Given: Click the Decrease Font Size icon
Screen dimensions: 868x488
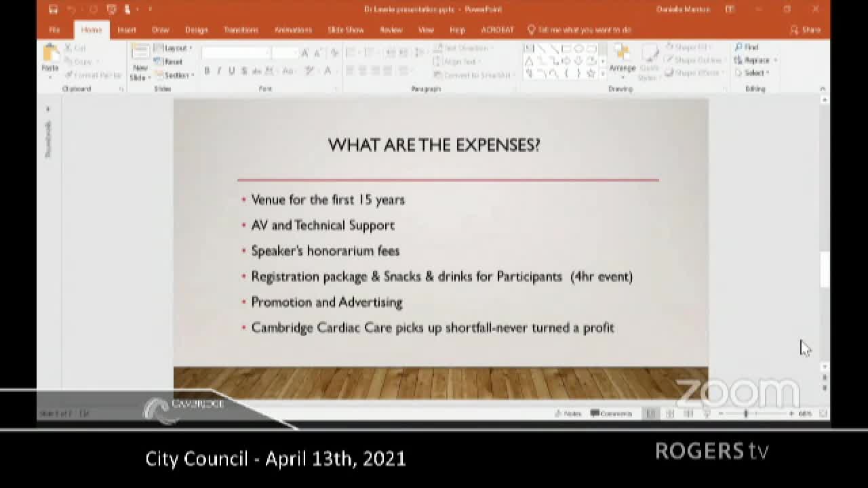Looking at the screenshot, I should pyautogui.click(x=319, y=53).
